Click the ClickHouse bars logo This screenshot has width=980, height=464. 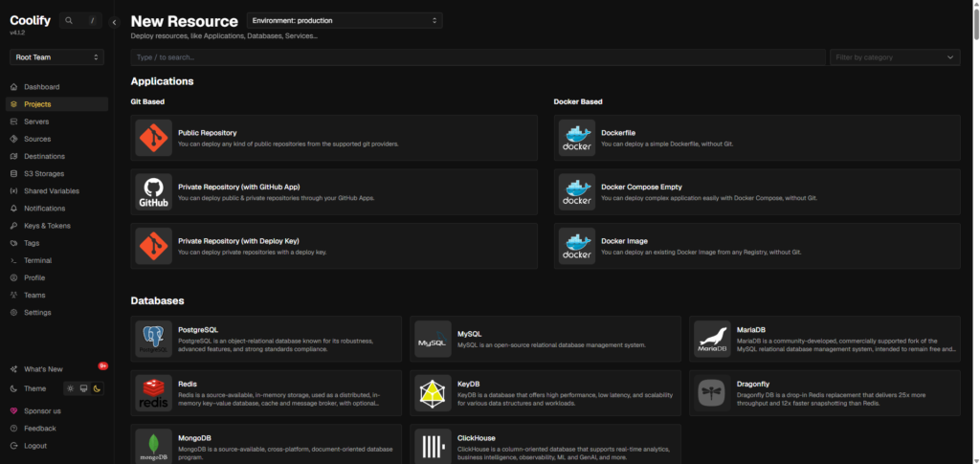(433, 446)
